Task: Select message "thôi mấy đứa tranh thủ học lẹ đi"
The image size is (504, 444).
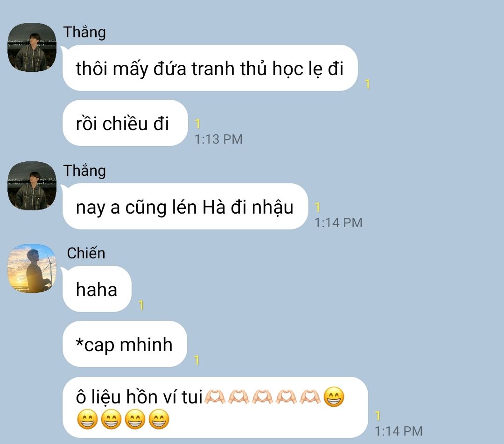Action: pyautogui.click(x=210, y=68)
